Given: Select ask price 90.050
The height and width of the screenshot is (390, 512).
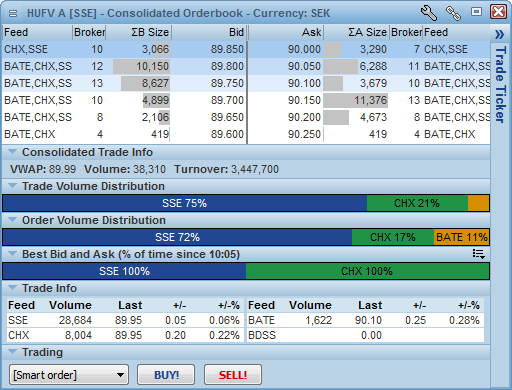Looking at the screenshot, I should coord(304,66).
